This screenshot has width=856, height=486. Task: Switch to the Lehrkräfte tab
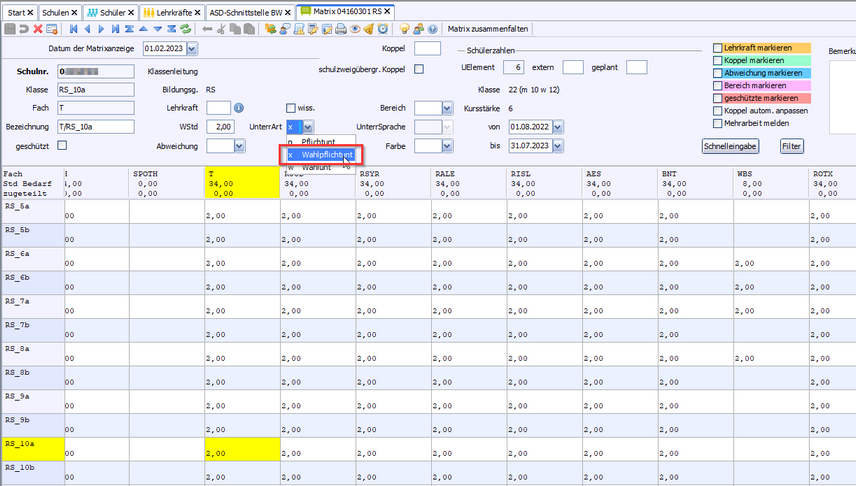pos(174,12)
